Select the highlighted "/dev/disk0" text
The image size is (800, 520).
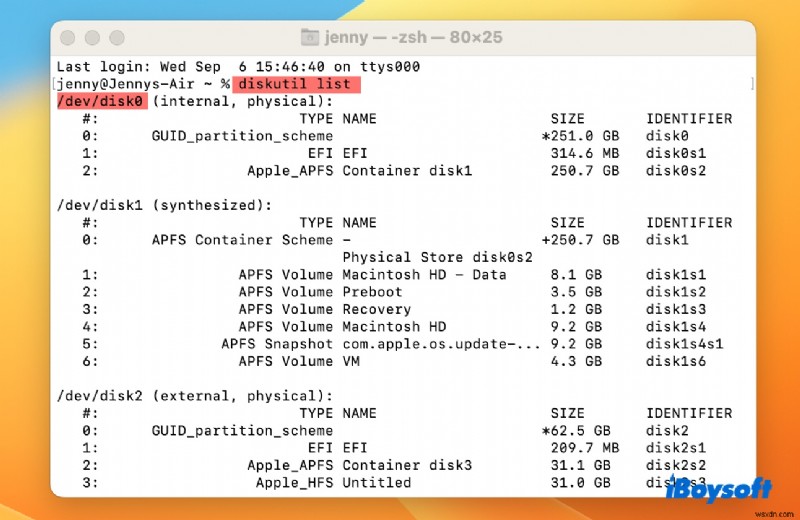coord(102,101)
